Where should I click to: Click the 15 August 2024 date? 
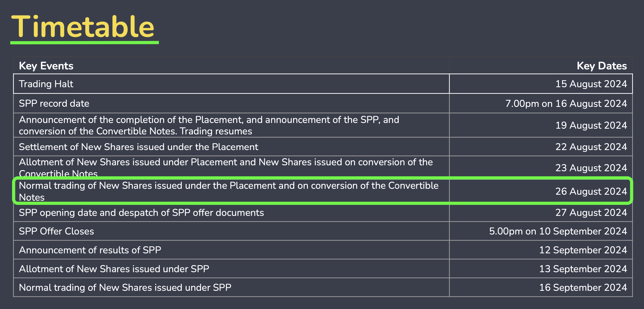click(x=591, y=84)
